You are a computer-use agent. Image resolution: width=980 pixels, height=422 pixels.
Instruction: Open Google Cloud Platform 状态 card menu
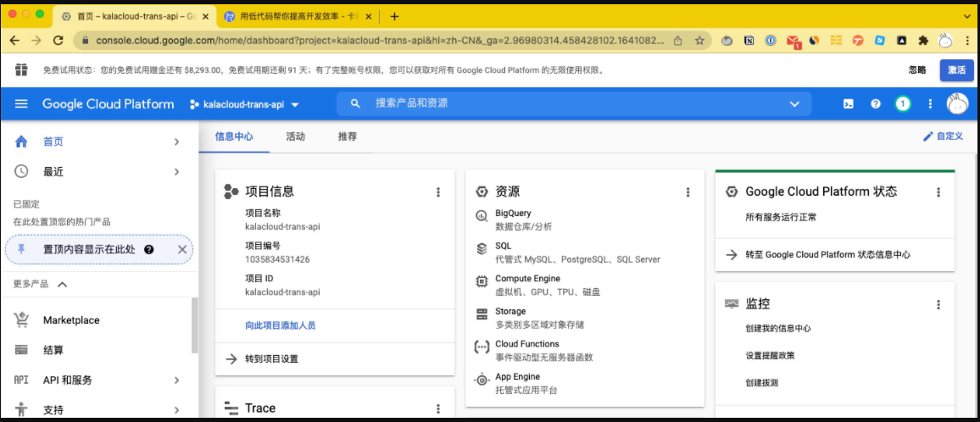coord(938,192)
